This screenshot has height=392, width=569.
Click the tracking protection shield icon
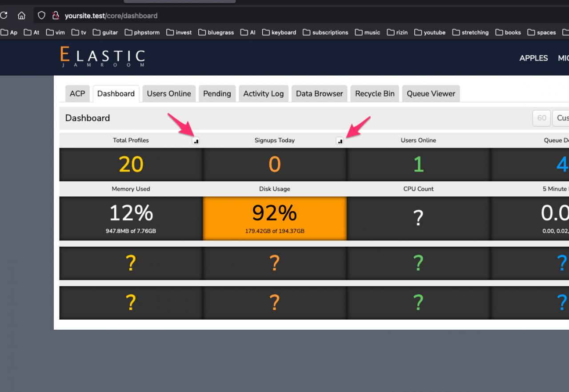[x=41, y=16]
